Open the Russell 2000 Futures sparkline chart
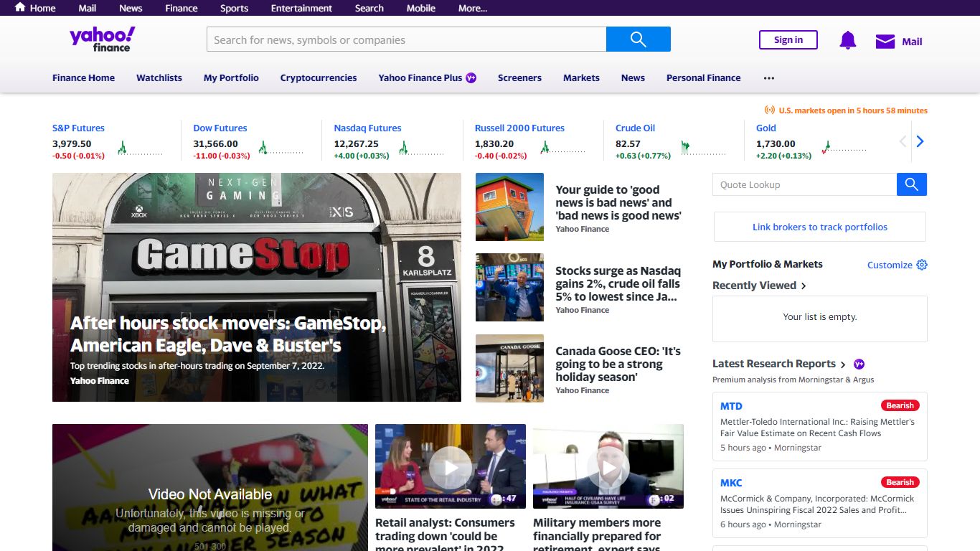This screenshot has width=980, height=551. tap(563, 149)
